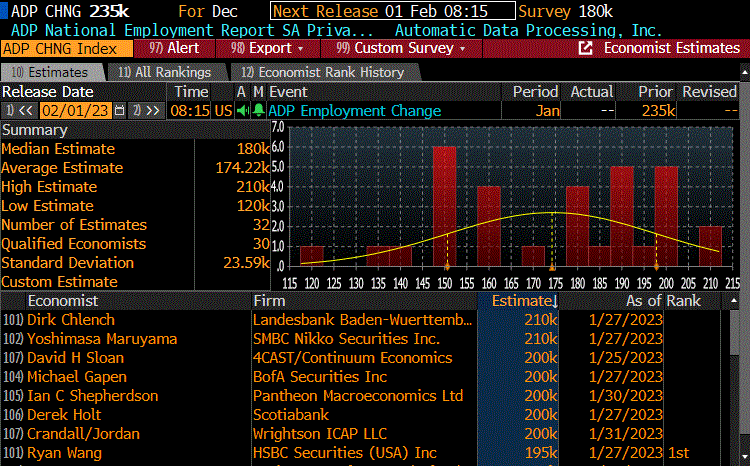Open economist Yoshimasa Maruyama
The height and width of the screenshot is (466, 750).
[102, 339]
